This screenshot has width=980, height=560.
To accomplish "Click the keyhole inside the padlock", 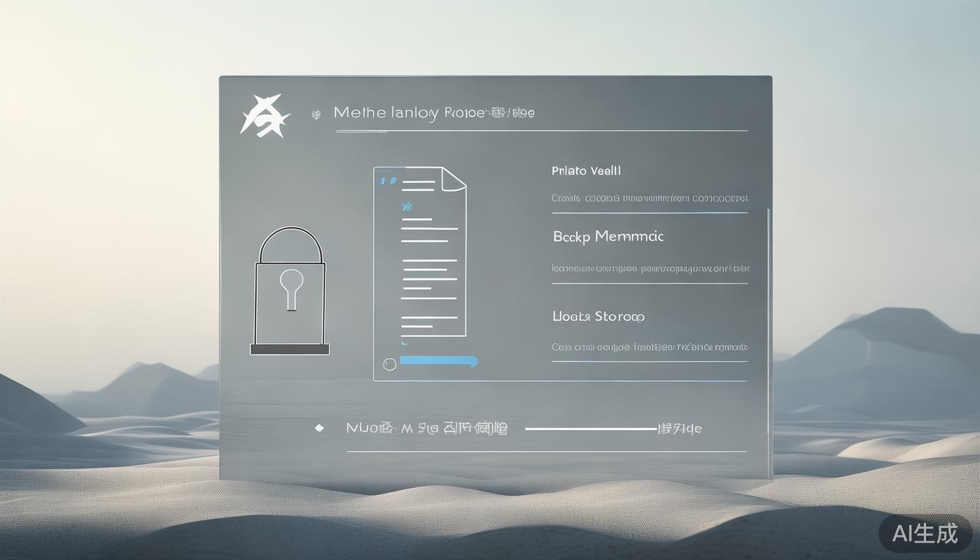I will 291,287.
